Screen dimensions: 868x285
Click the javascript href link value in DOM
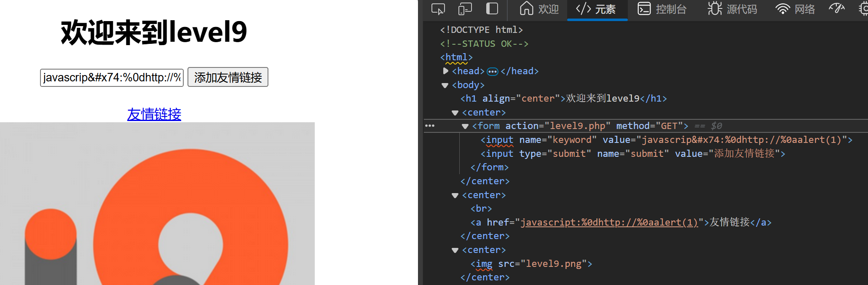609,222
